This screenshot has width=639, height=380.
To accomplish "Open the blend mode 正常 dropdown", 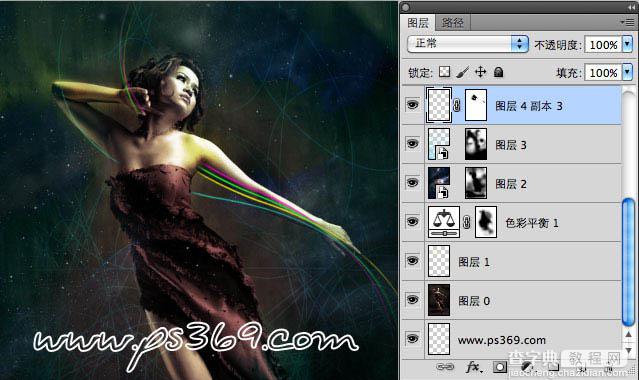I will (x=468, y=44).
